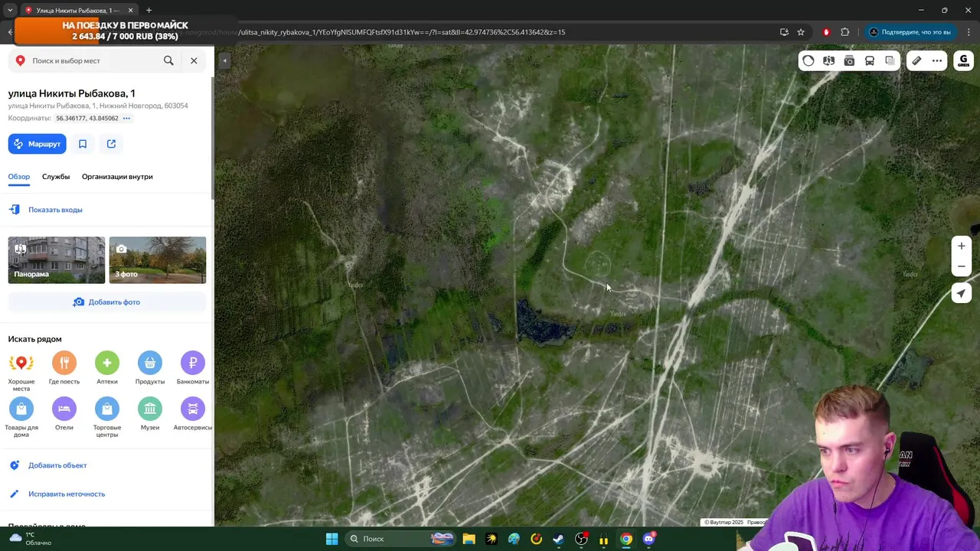Image resolution: width=980 pixels, height=551 pixels.
Task: Select the ruler distance measuring tool
Action: (916, 60)
